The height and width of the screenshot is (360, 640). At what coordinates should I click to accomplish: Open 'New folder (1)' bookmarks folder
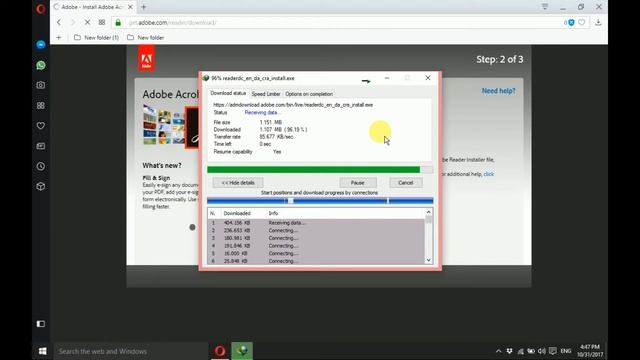[x=97, y=38]
